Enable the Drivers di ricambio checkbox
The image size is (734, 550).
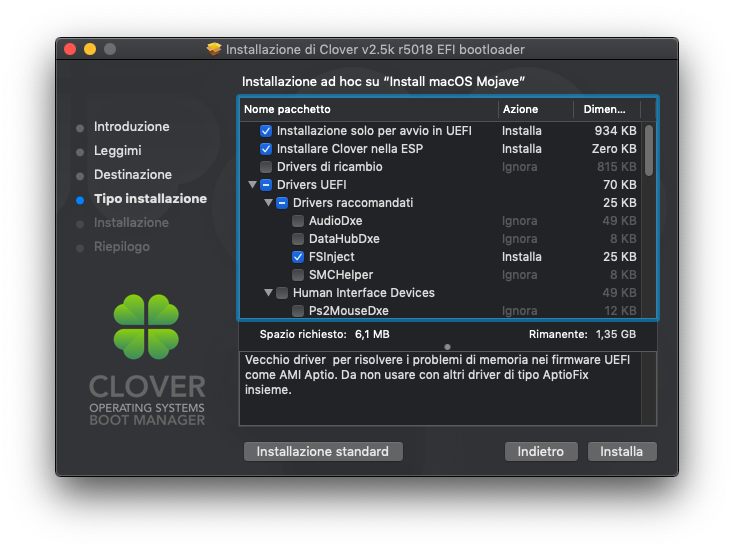(266, 167)
